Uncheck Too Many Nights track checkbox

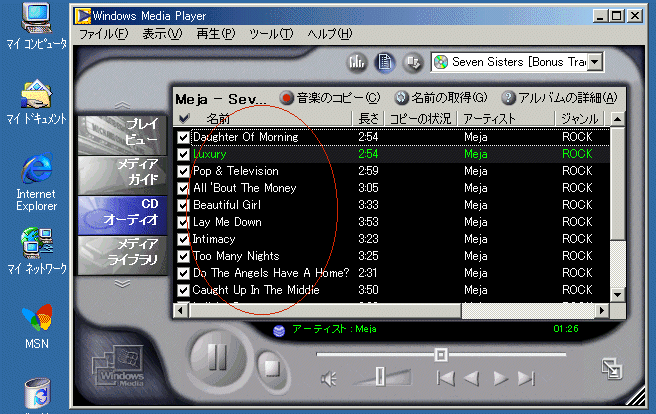(183, 256)
